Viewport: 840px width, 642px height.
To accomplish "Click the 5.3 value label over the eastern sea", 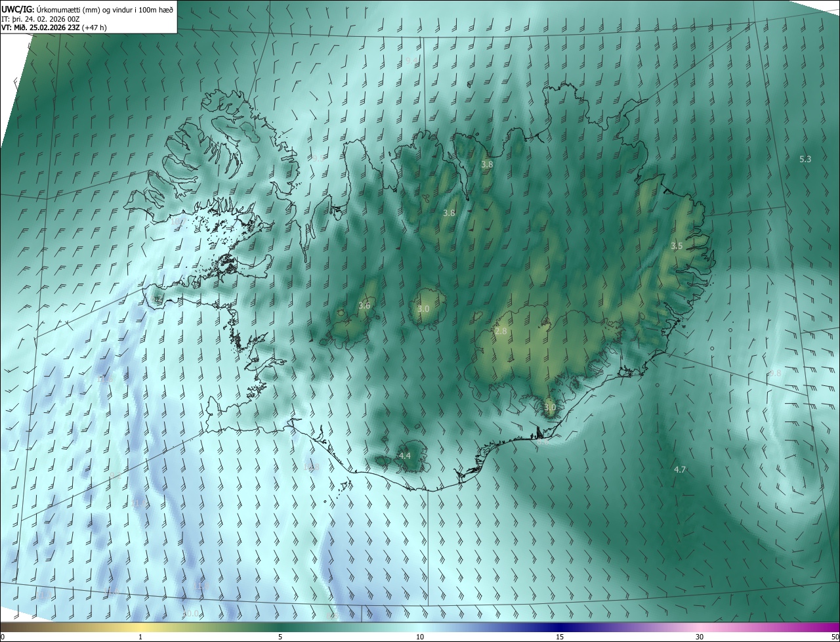I will (805, 160).
